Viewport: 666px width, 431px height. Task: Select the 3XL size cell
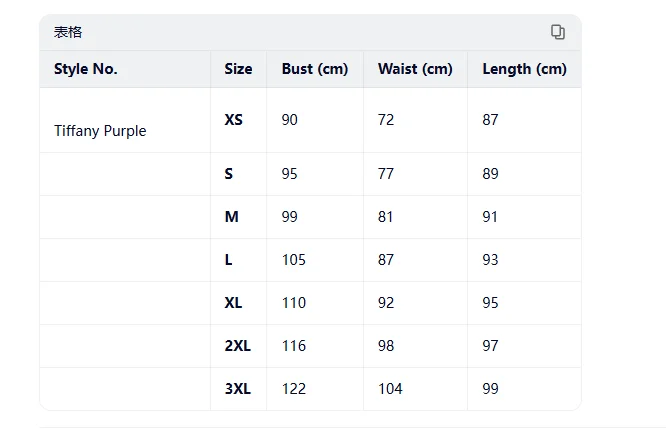point(237,389)
